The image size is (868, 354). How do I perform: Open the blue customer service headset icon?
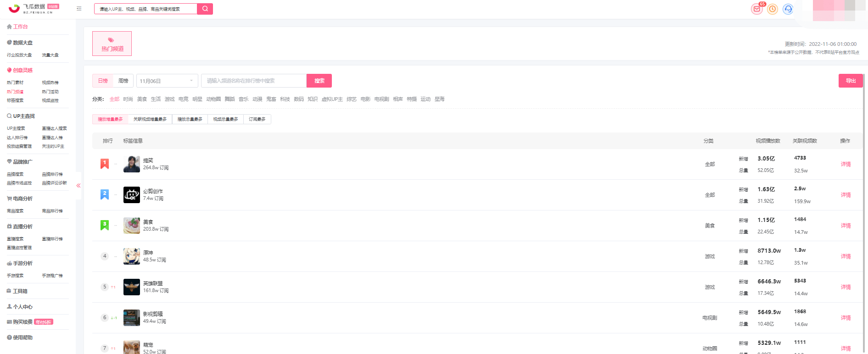(788, 9)
